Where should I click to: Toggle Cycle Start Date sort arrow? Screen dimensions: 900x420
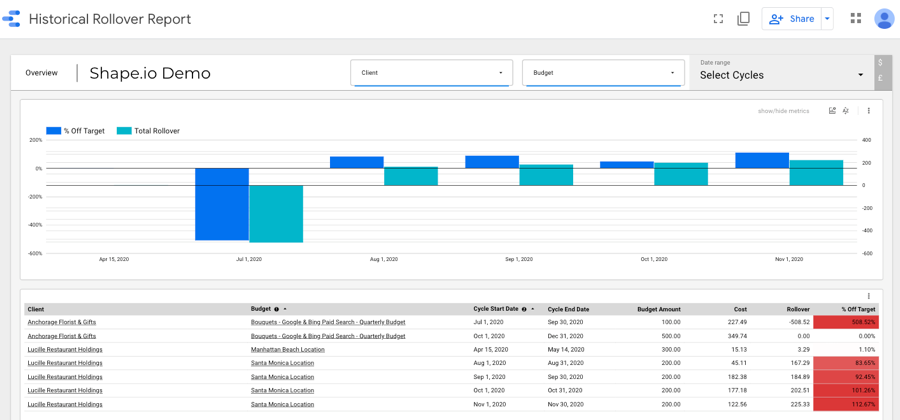click(532, 309)
